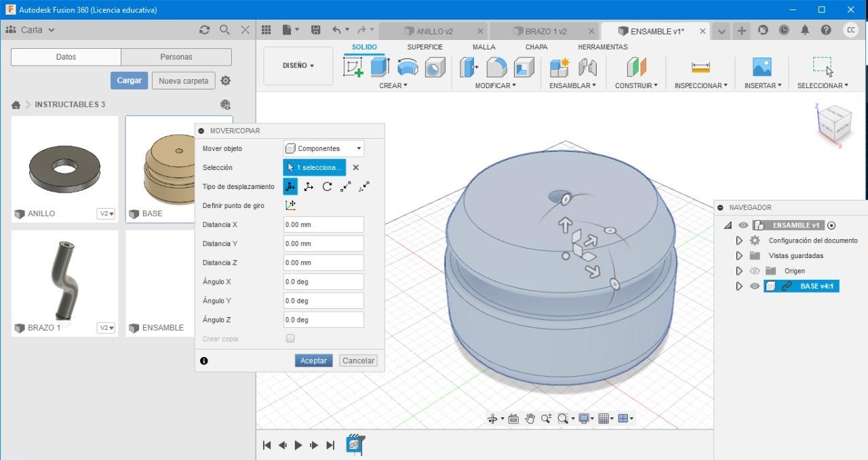Switch to the SUPERFICIE tab
The image size is (868, 460).
click(x=425, y=47)
